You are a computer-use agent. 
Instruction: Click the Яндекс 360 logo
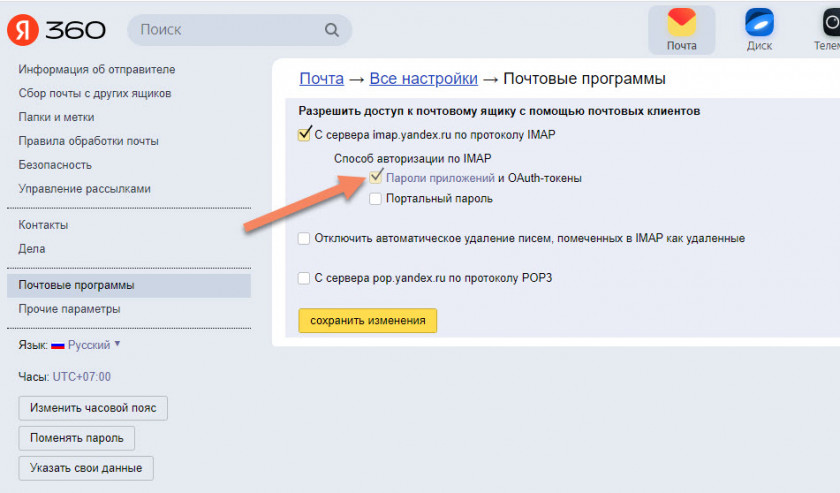(56, 30)
